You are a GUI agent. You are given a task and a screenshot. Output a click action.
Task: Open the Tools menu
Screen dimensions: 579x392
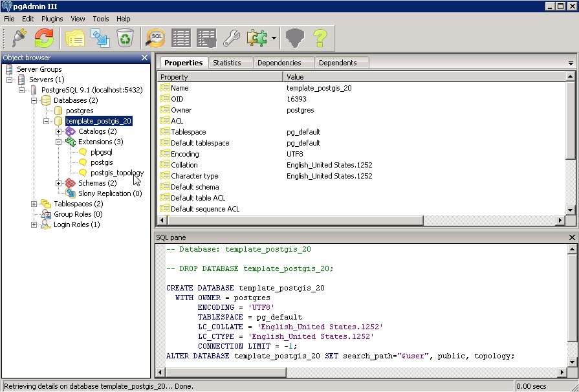(101, 19)
